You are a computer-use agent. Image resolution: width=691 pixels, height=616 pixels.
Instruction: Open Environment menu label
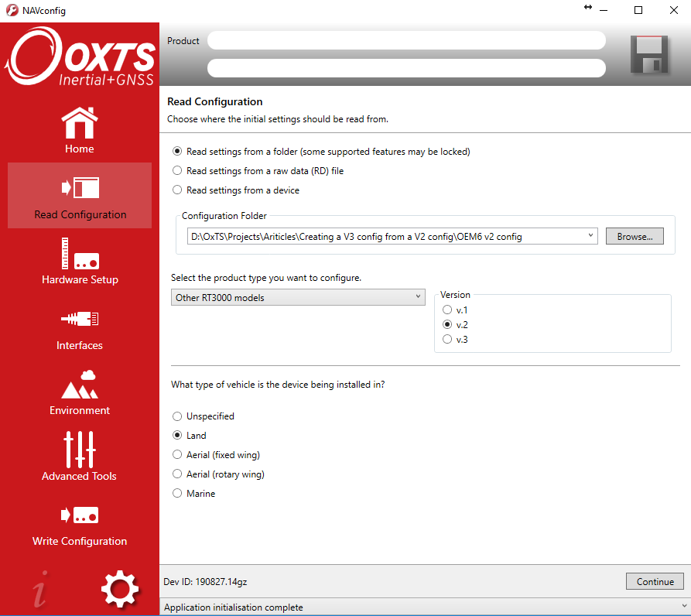click(80, 411)
